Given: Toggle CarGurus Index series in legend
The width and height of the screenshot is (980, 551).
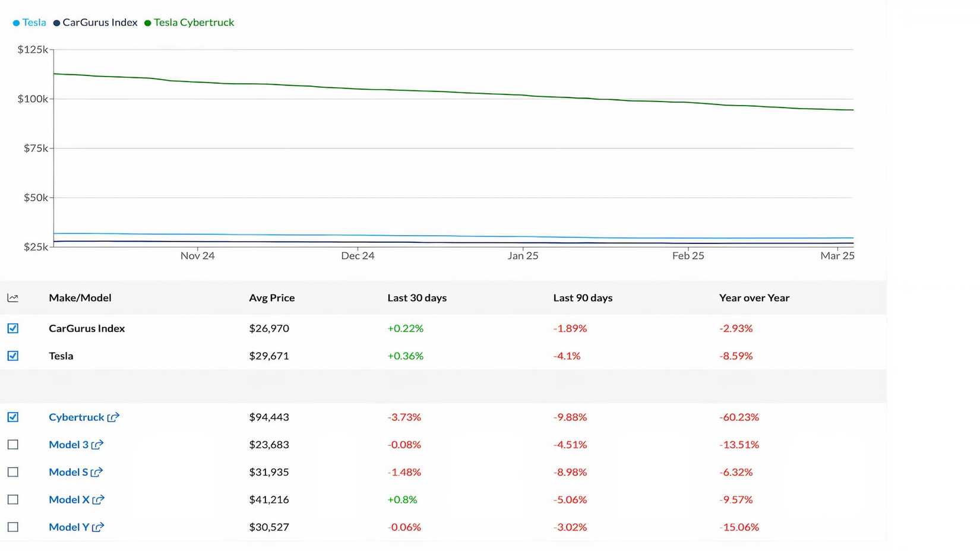Looking at the screenshot, I should coord(96,23).
